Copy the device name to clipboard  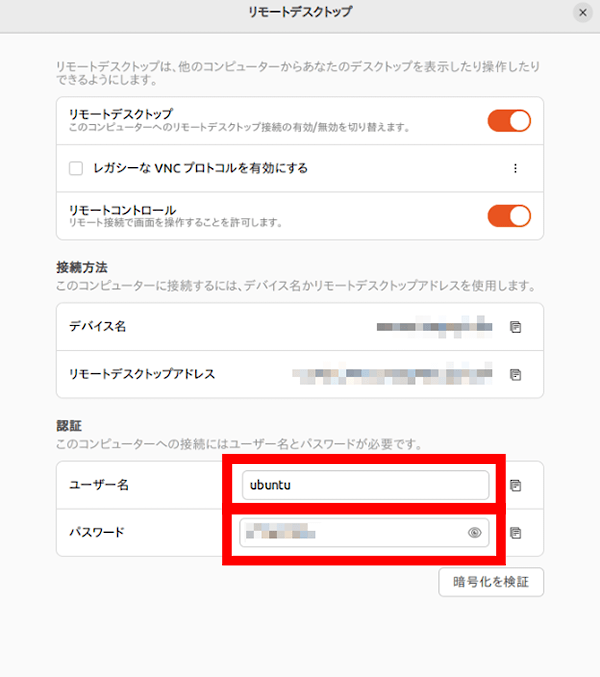click(516, 327)
